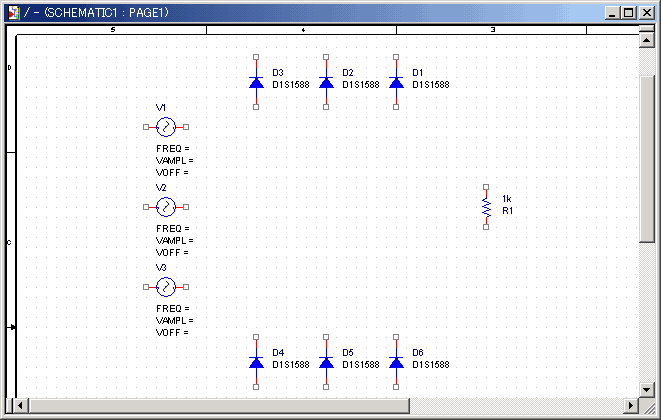
Task: Click the D1 diode symbol
Action: pos(396,82)
